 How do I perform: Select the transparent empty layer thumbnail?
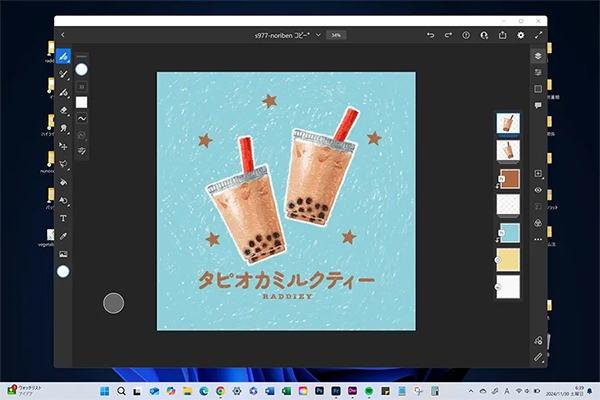click(x=508, y=204)
